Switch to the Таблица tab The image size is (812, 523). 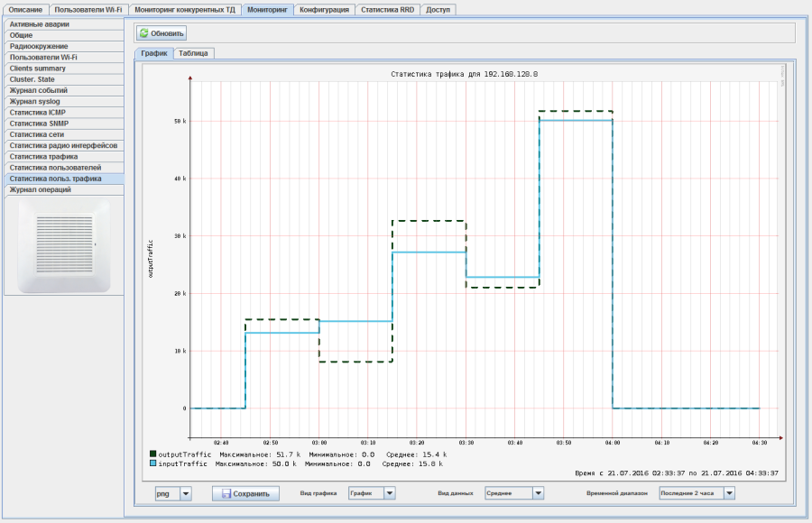point(193,53)
